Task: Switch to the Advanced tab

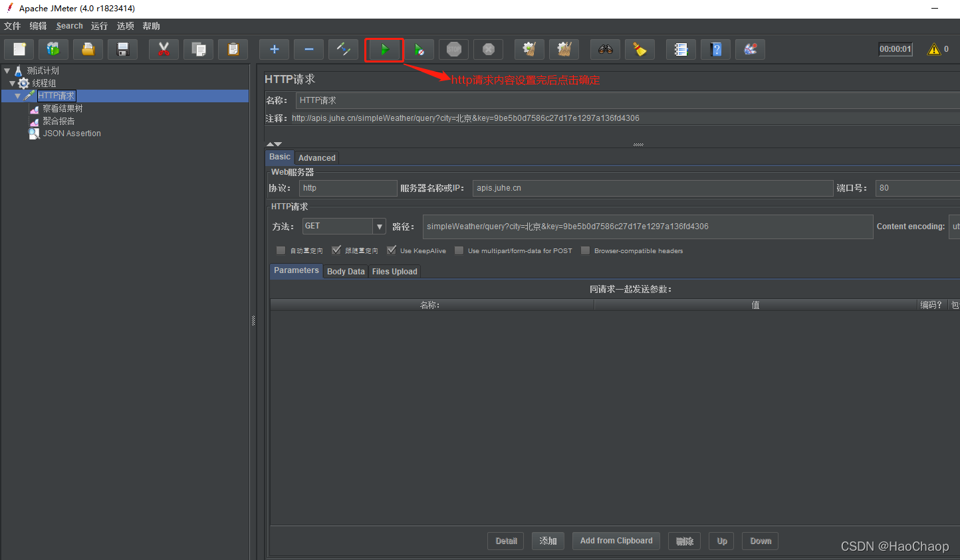Action: tap(317, 158)
